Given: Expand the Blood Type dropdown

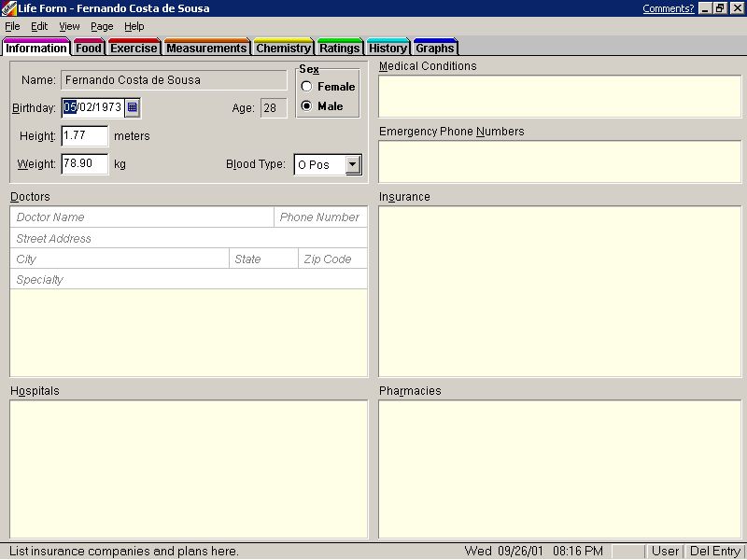Looking at the screenshot, I should [352, 165].
